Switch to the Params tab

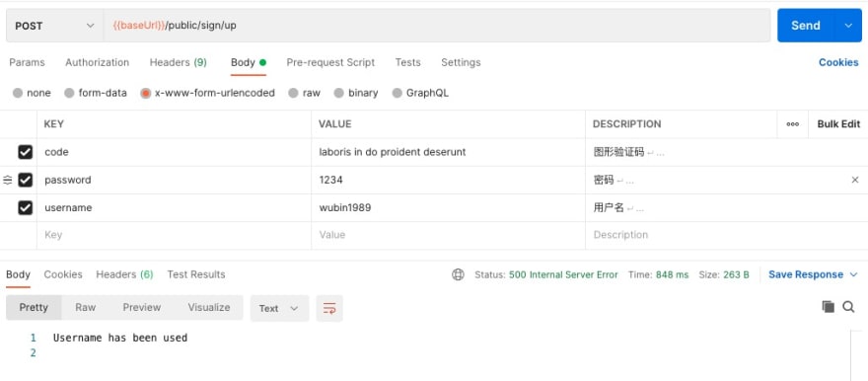coord(28,62)
